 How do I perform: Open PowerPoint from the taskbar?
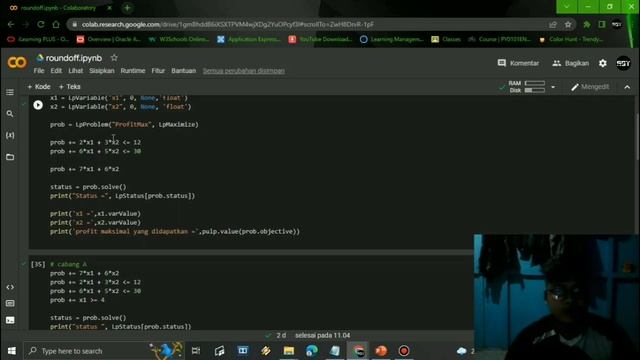click(381, 351)
